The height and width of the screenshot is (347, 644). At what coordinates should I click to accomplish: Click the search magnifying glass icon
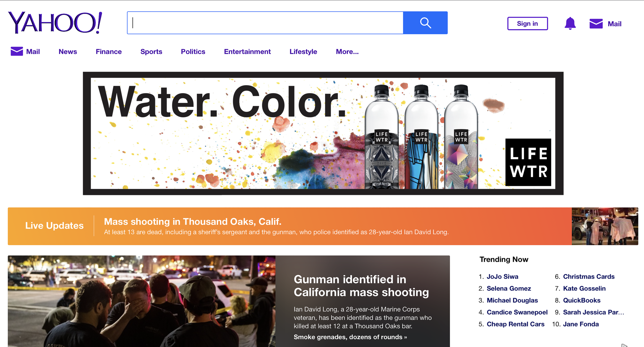point(425,23)
